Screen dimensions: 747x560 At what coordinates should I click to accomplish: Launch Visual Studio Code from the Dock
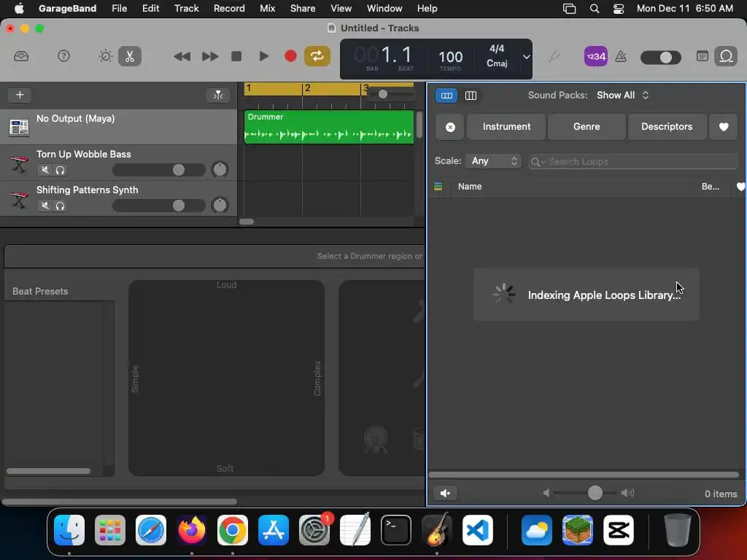pos(478,530)
